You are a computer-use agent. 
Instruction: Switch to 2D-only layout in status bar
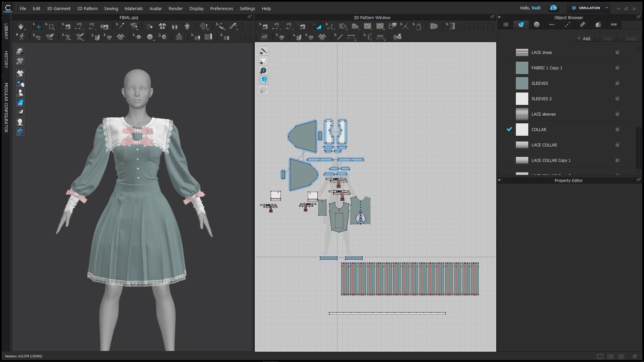[x=621, y=356]
